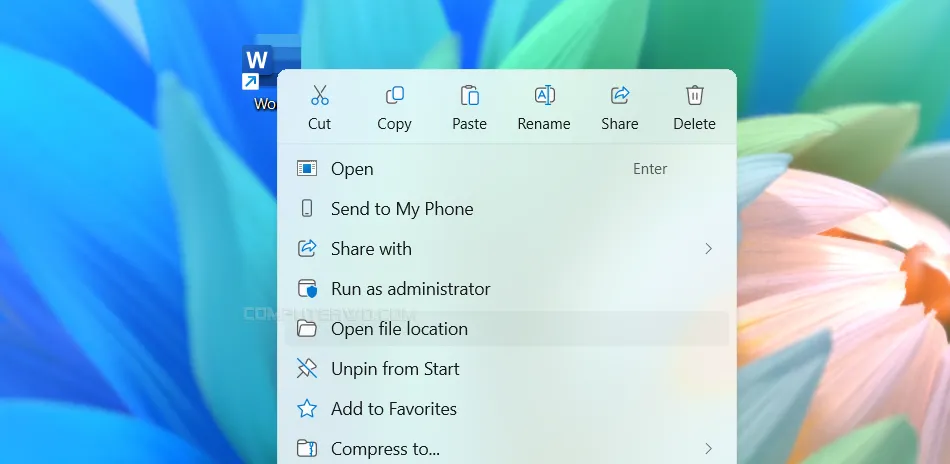Click the Cut text label
Screen dimensions: 950x464
pyautogui.click(x=319, y=124)
